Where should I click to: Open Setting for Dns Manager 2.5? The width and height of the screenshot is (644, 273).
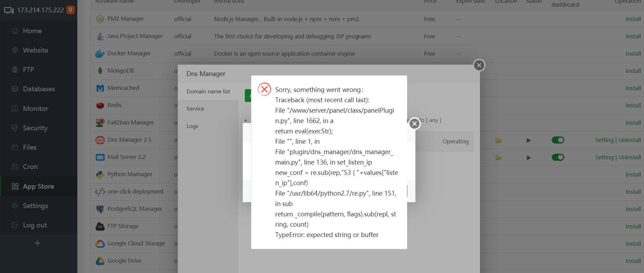(x=604, y=140)
